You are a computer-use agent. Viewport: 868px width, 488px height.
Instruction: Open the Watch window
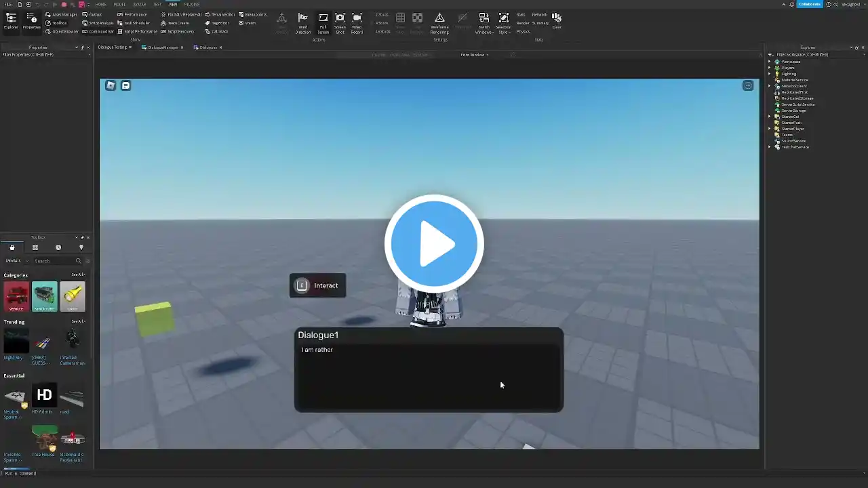coord(247,23)
